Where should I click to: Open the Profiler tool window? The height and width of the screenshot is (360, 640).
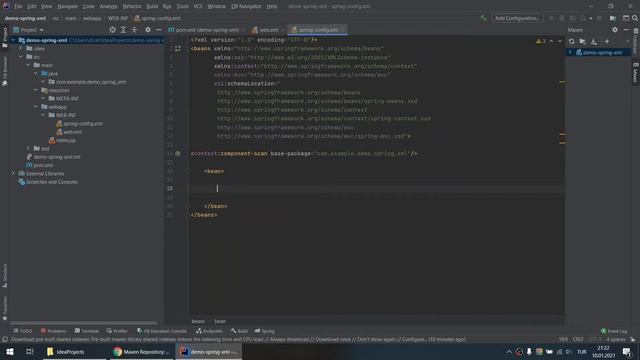click(117, 331)
